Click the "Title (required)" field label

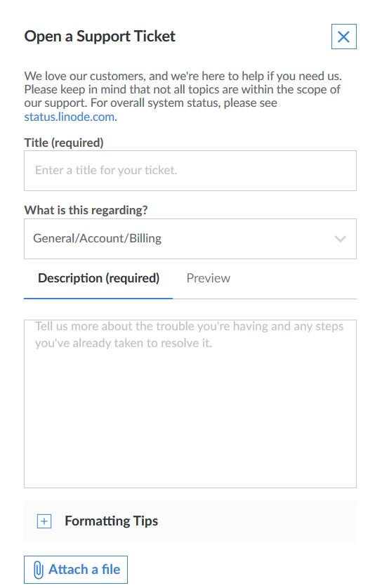pos(64,143)
